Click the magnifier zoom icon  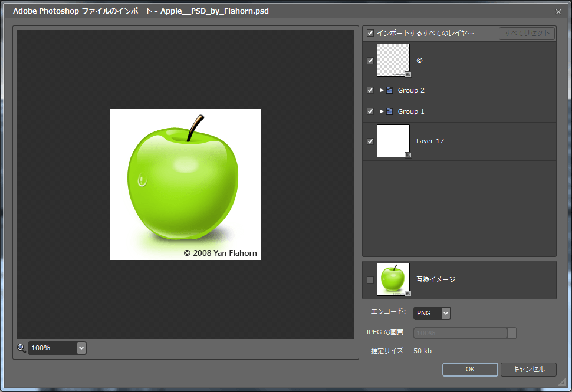click(x=21, y=348)
